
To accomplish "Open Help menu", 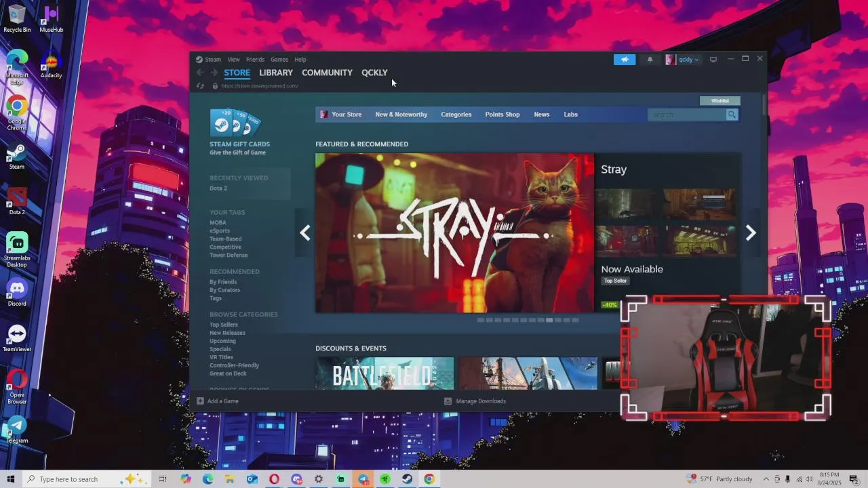I will pyautogui.click(x=300, y=60).
